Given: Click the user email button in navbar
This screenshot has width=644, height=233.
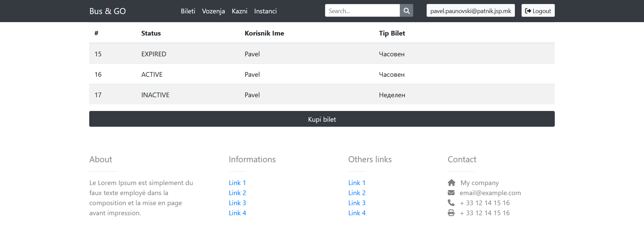Looking at the screenshot, I should [x=470, y=11].
